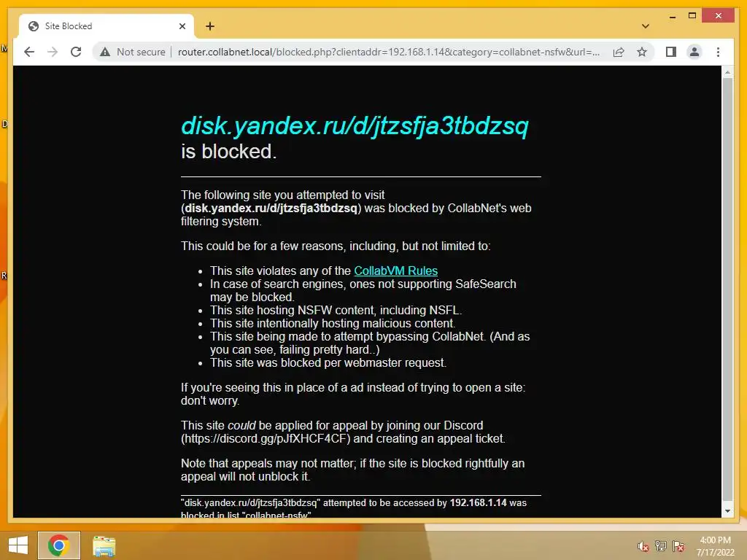This screenshot has height=560, width=747.
Task: Select the Site Blocked tab
Action: point(107,26)
